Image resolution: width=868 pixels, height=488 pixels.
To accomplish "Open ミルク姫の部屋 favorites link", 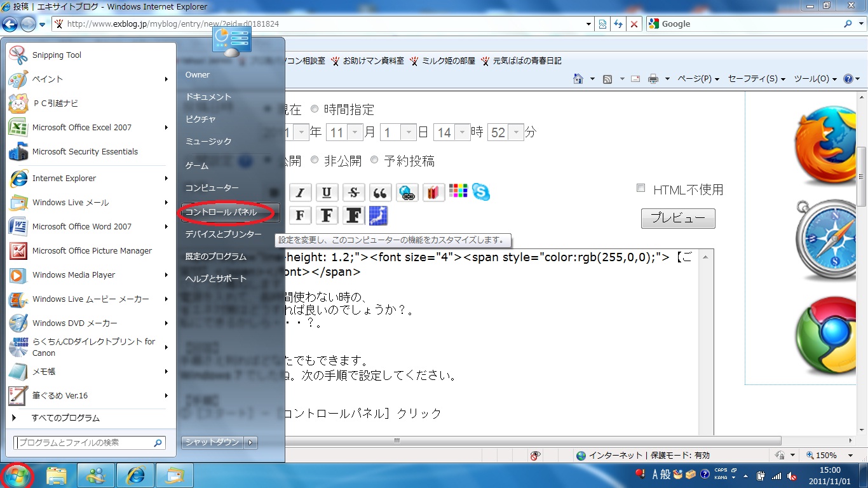I will (x=442, y=61).
